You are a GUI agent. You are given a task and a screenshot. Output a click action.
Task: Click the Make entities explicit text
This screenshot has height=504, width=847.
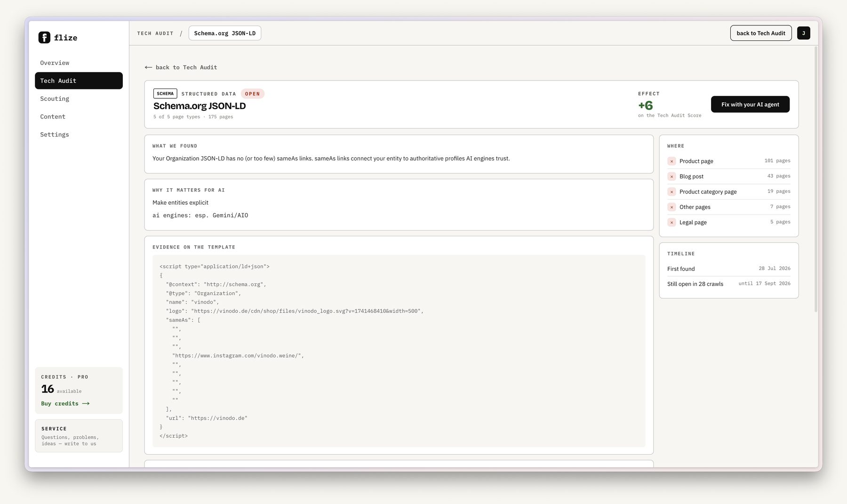pyautogui.click(x=180, y=203)
